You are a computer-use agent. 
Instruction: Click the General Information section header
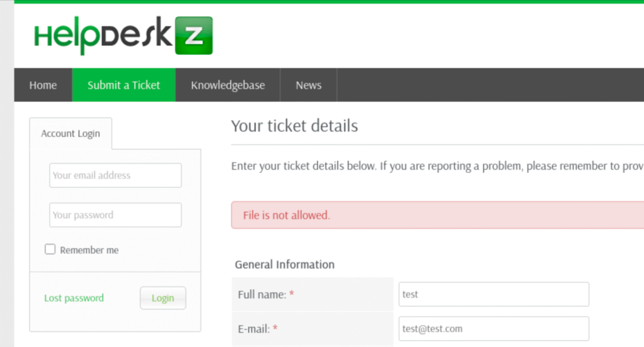click(284, 265)
